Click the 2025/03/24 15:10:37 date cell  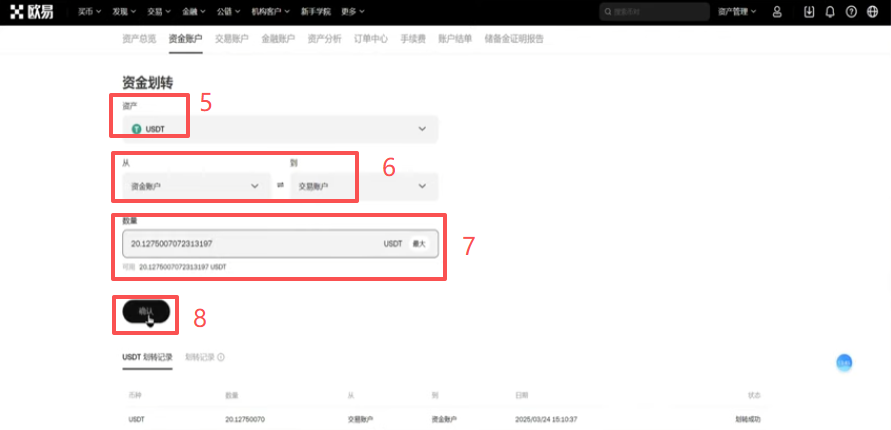click(x=546, y=419)
